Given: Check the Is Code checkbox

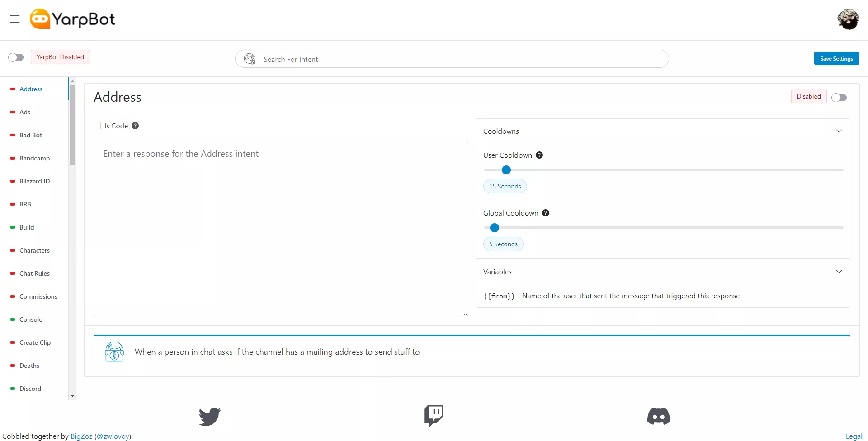Looking at the screenshot, I should pyautogui.click(x=97, y=126).
